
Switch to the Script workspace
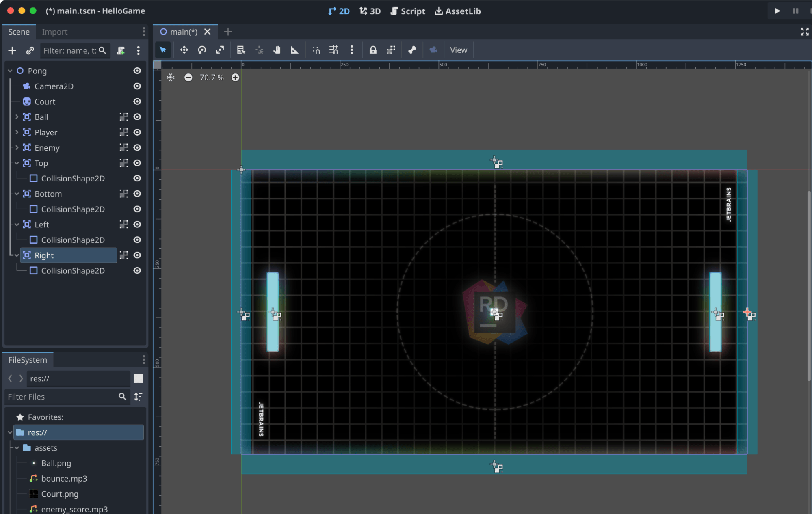click(x=408, y=11)
